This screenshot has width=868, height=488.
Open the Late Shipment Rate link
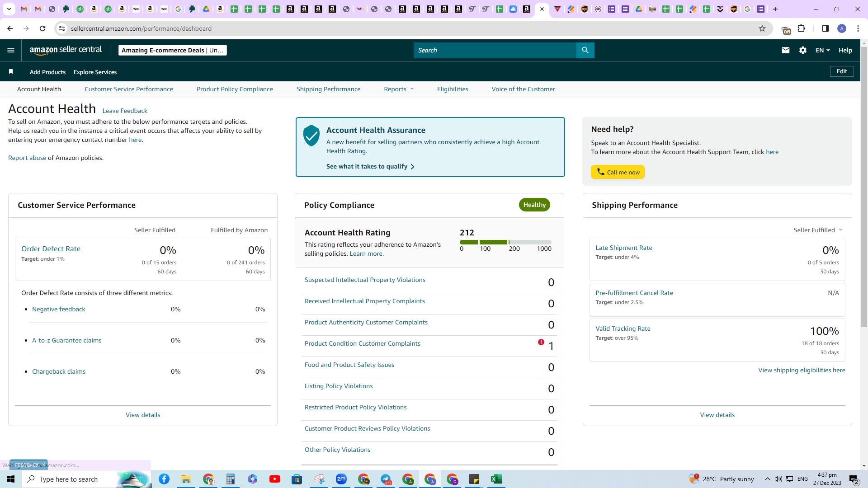pos(623,248)
